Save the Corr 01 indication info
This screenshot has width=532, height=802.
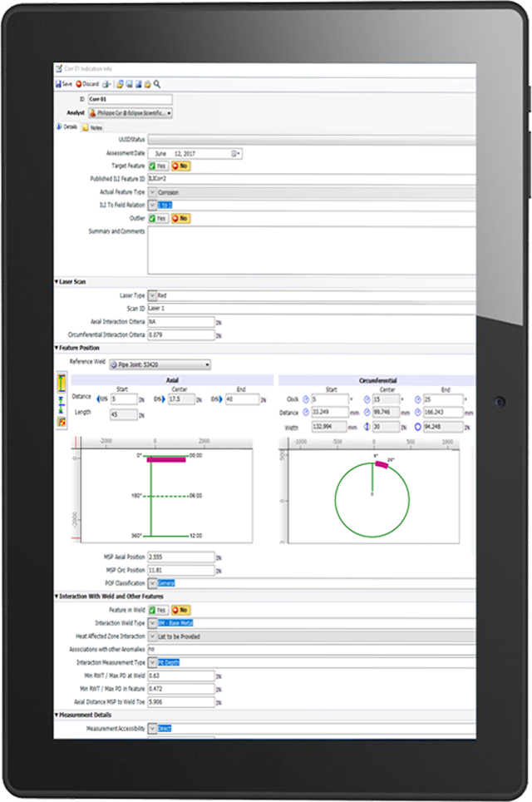[64, 84]
